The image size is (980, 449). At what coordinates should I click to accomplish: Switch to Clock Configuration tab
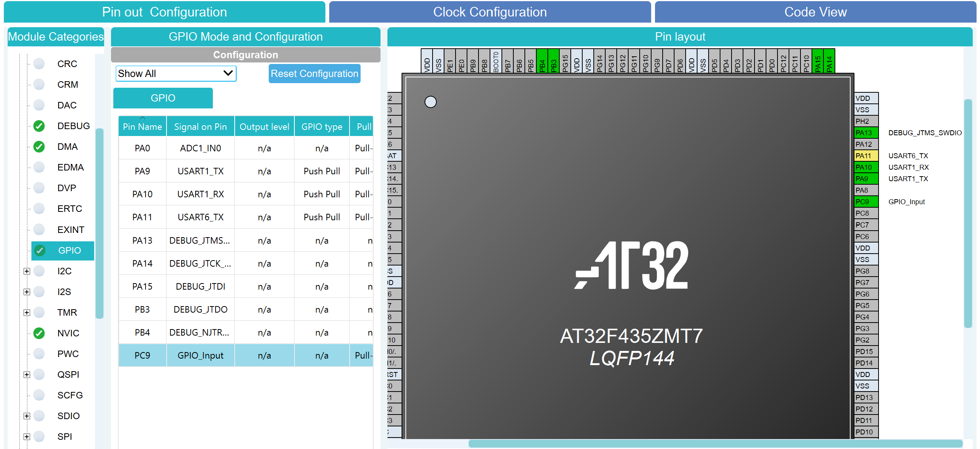490,12
